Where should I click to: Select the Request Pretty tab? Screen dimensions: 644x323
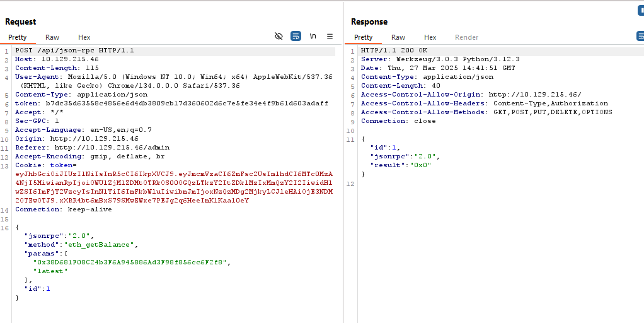pyautogui.click(x=18, y=37)
